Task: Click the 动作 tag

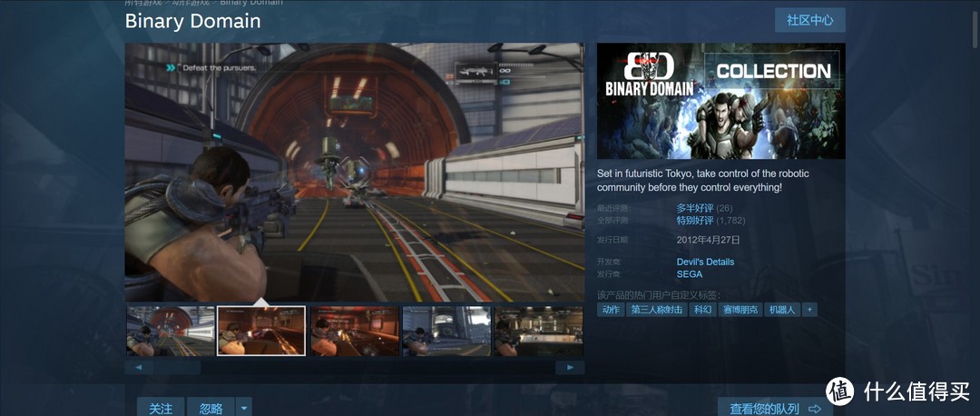Action: pyautogui.click(x=611, y=310)
